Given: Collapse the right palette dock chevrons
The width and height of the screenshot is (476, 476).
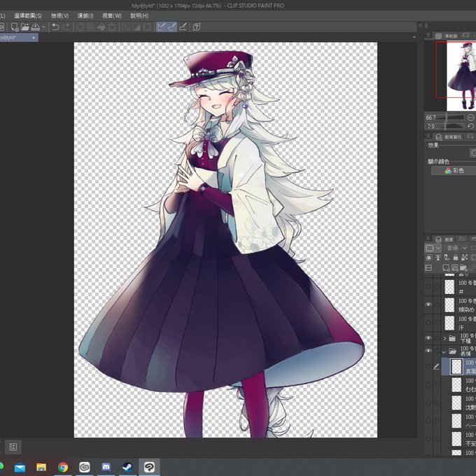Looking at the screenshot, I should 421,26.
